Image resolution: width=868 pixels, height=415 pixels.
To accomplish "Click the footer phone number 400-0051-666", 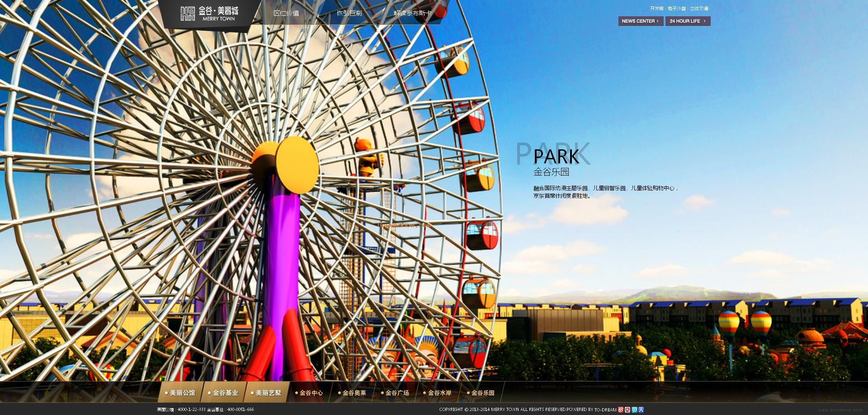I will (241, 410).
